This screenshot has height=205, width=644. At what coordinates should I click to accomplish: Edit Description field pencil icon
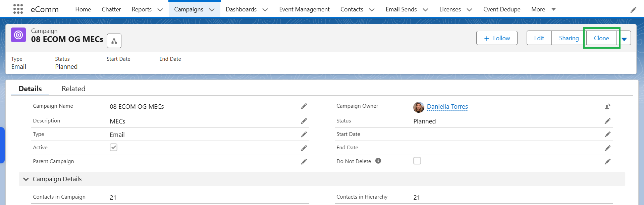304,121
